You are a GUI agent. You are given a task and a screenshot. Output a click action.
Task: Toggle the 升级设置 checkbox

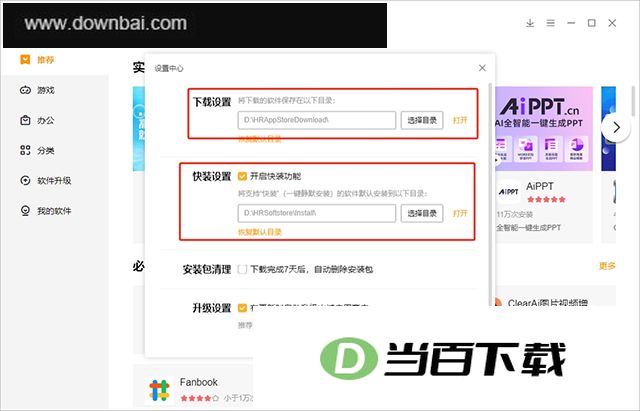[242, 307]
